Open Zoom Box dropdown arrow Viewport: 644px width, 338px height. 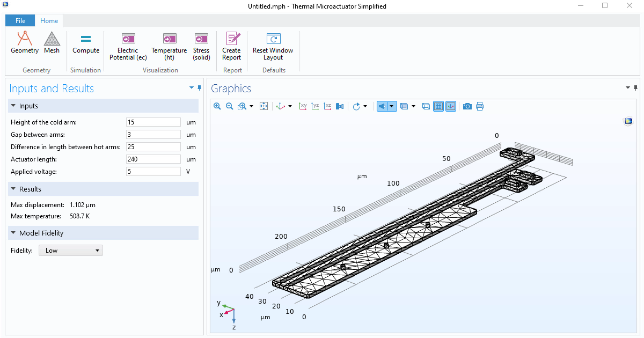251,106
